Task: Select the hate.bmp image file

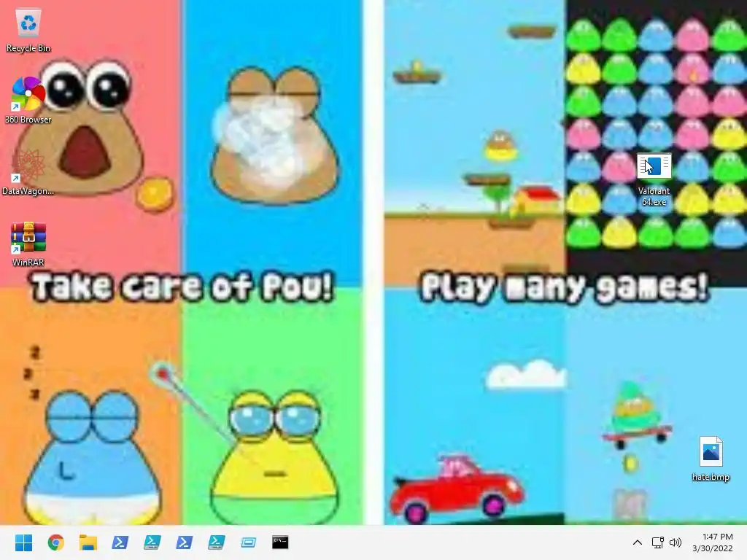Action: coord(711,459)
